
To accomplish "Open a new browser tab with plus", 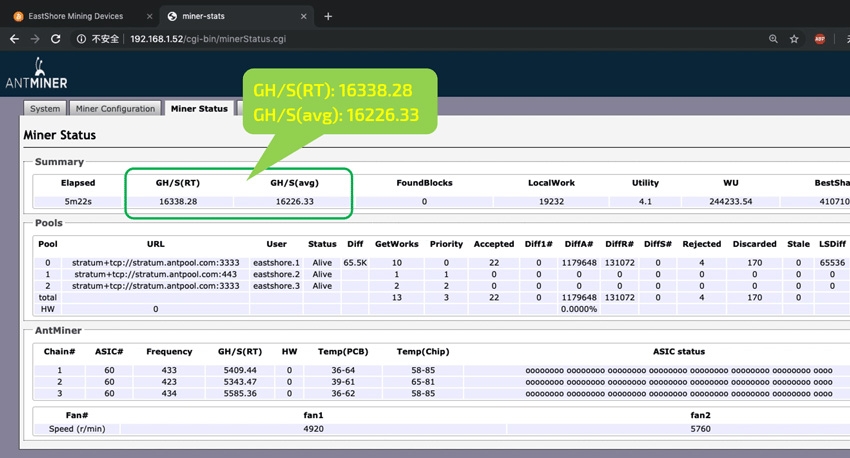I will 328,16.
